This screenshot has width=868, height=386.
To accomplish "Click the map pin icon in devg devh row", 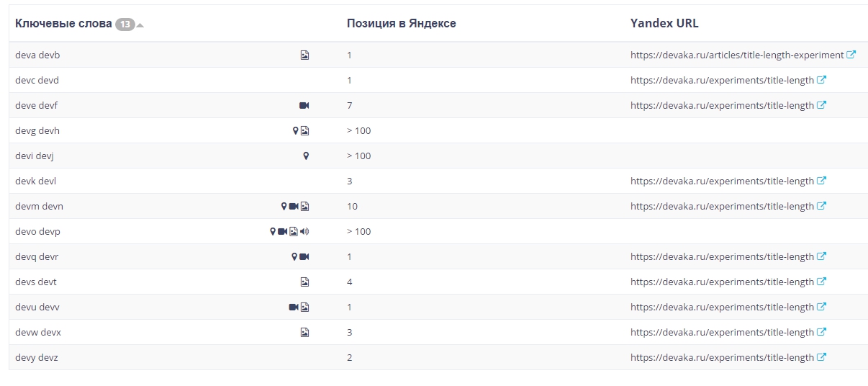I will pos(295,130).
